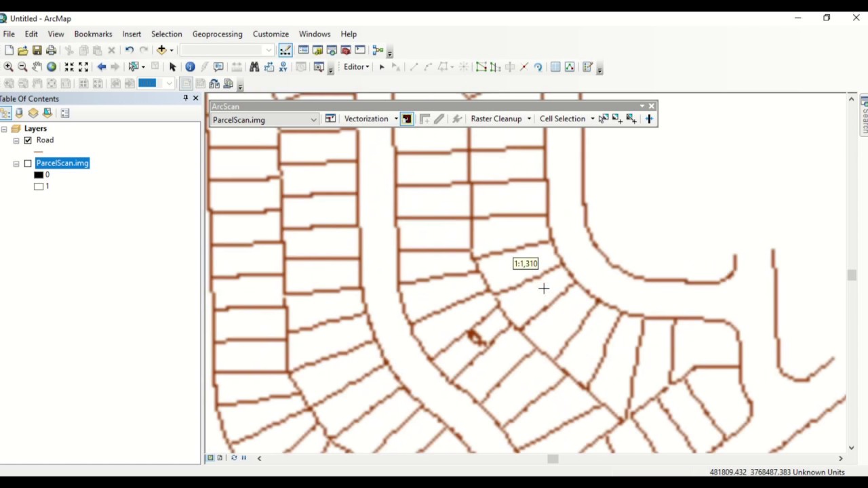868x488 pixels.
Task: Undo the last action
Action: click(x=129, y=50)
